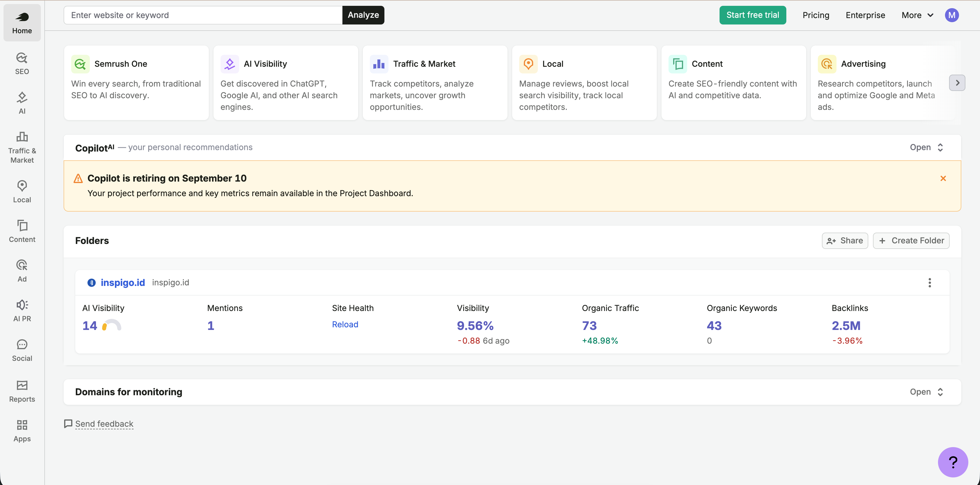Open the inspigo.id project link
The image size is (980, 485).
(123, 282)
